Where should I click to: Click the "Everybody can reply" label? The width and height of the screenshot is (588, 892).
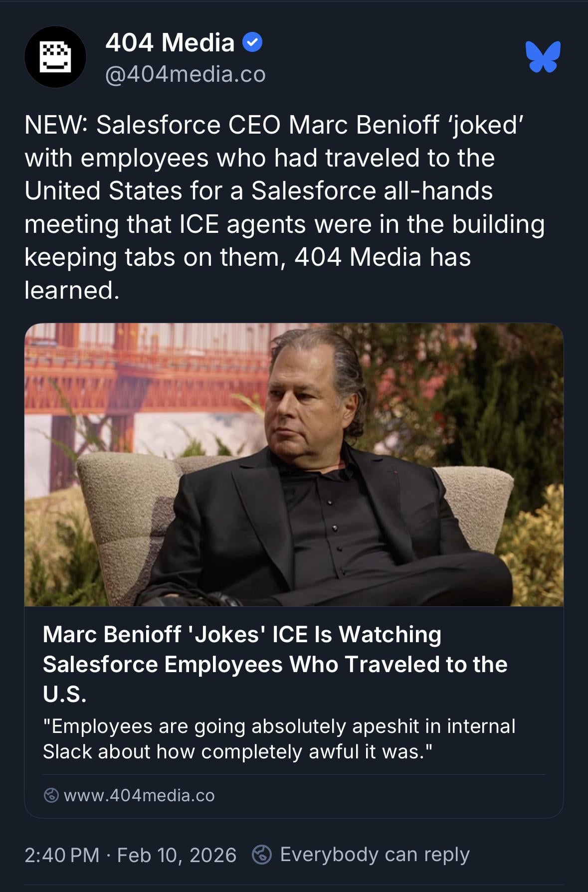(375, 855)
